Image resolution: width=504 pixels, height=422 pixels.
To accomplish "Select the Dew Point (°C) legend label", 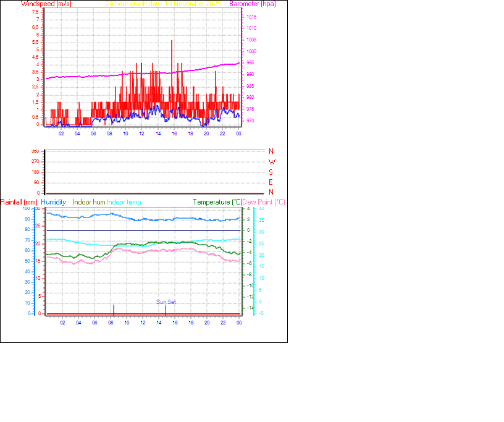I will (264, 202).
